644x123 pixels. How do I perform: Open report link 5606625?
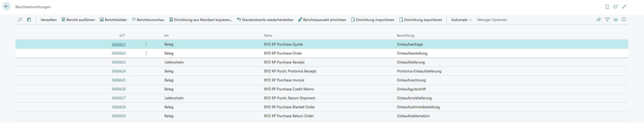pos(119,80)
